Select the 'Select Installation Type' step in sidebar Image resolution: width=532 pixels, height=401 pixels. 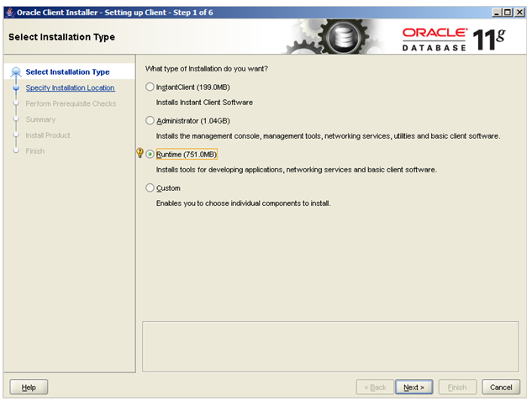67,72
